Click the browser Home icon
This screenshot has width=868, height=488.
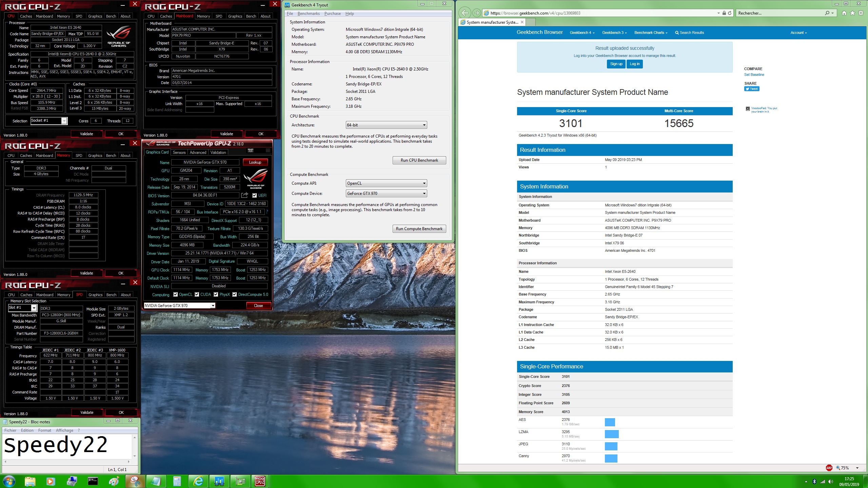[x=844, y=13]
